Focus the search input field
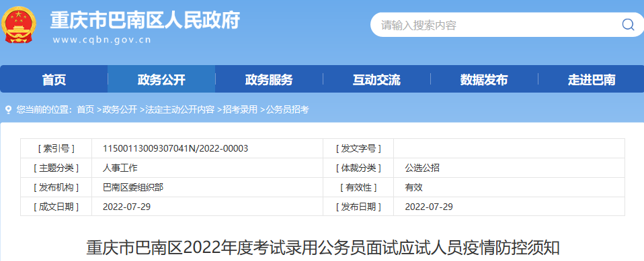Image resolution: width=644 pixels, height=261 pixels. click(507, 25)
